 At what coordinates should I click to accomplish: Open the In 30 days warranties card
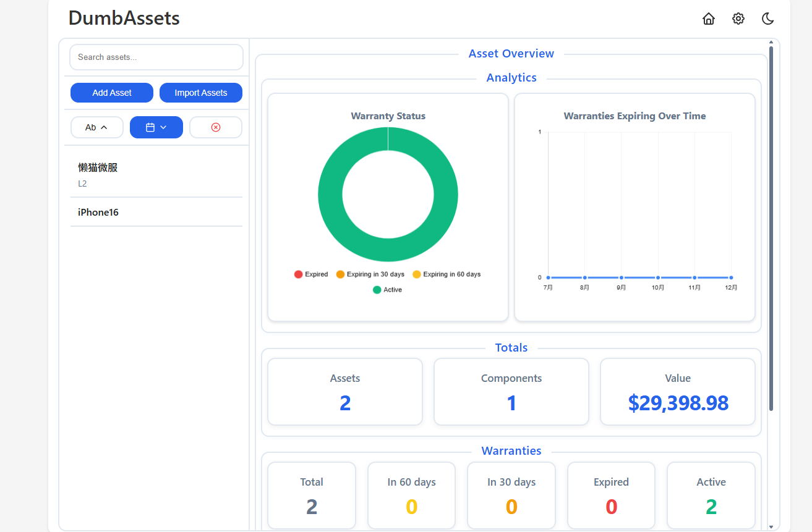[511, 496]
